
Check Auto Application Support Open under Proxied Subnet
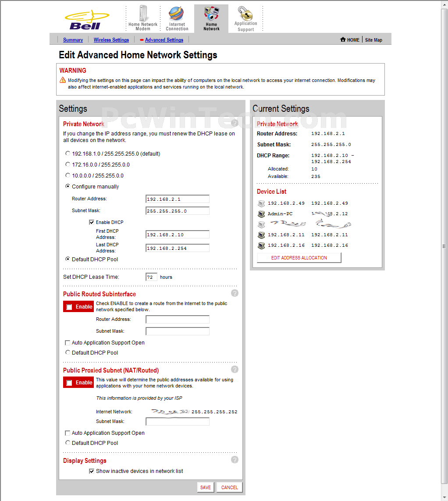(x=68, y=433)
